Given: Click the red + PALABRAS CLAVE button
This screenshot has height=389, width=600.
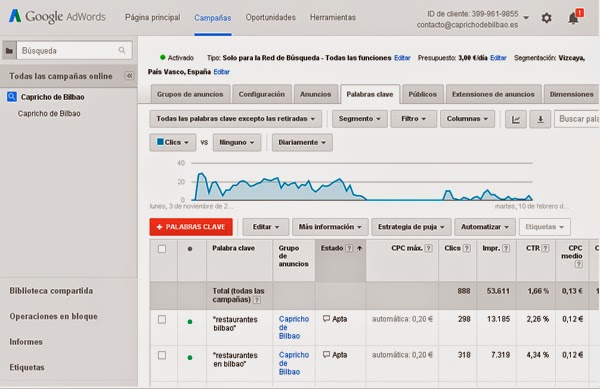Looking at the screenshot, I should (x=191, y=227).
